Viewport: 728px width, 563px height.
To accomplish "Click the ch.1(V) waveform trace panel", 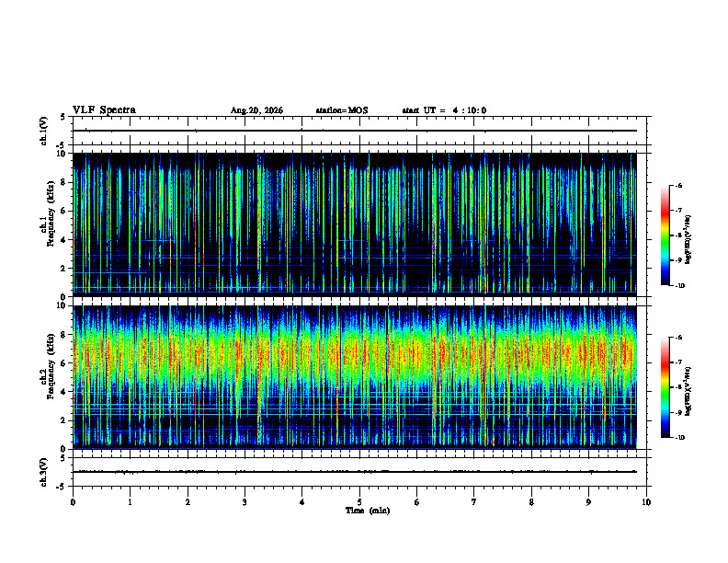I will (359, 131).
